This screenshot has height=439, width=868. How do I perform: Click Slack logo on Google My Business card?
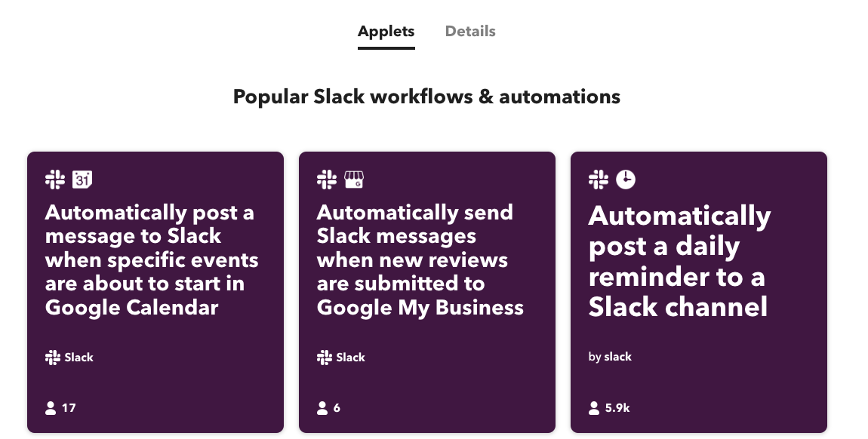(327, 180)
